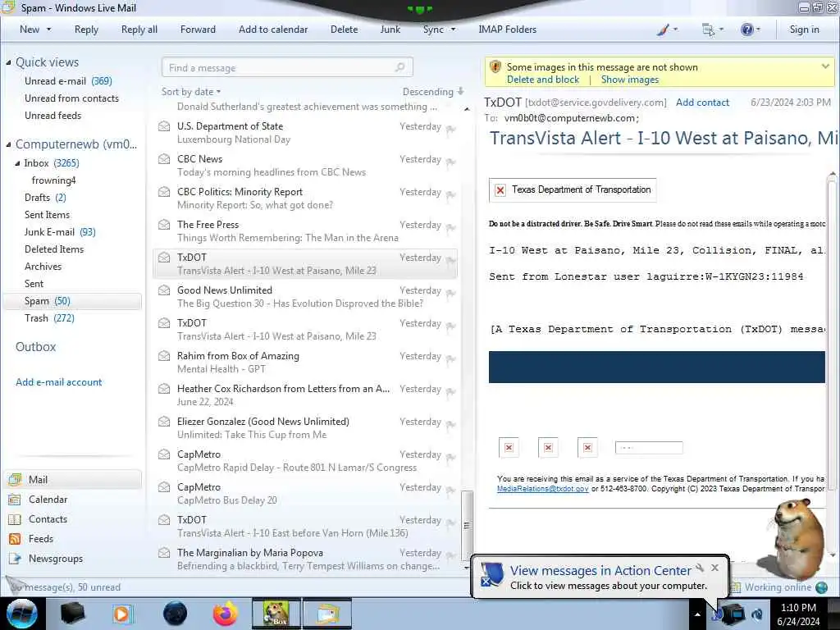Collapse the Computernewb account tree

8,144
